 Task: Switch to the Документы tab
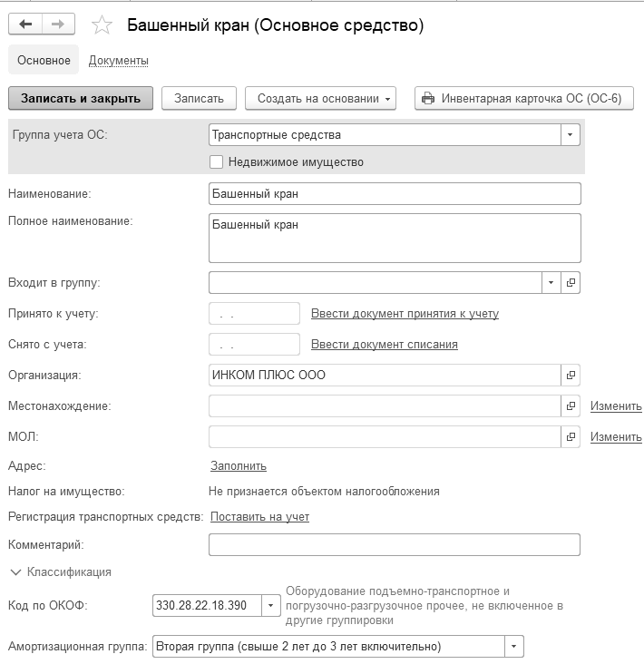click(x=118, y=61)
